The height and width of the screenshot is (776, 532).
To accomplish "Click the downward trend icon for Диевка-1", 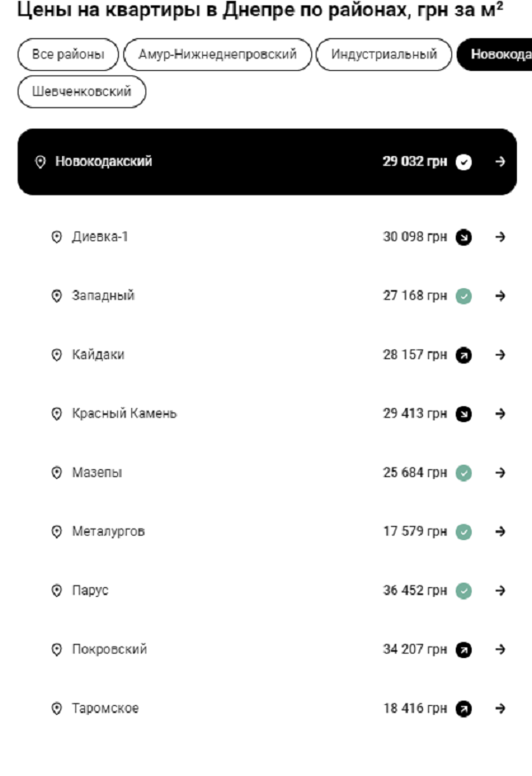I will 464,237.
